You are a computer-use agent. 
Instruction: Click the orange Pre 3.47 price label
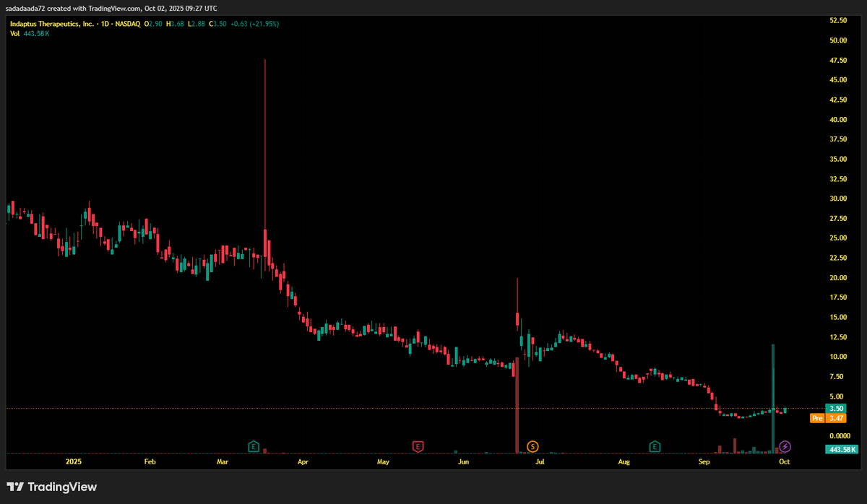(x=828, y=418)
